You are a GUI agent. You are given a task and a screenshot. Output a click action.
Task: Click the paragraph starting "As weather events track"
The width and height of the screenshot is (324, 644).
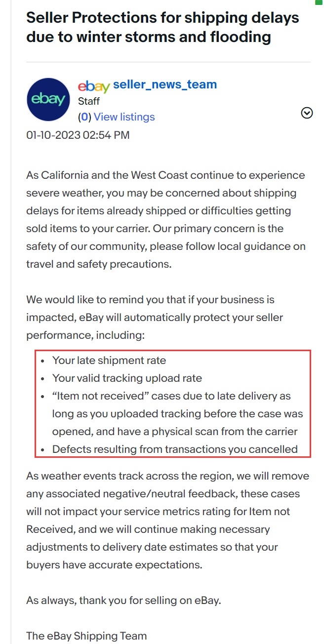pyautogui.click(x=167, y=521)
